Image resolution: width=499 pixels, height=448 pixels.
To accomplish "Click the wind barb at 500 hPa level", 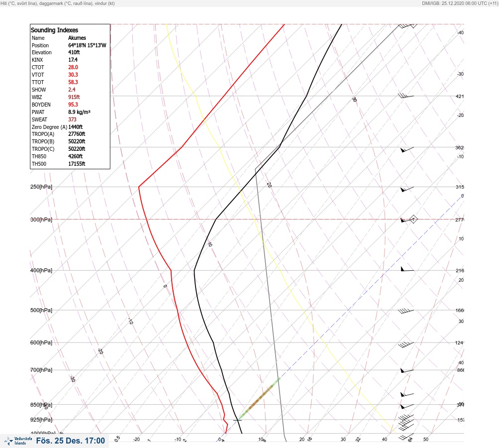I will point(406,311).
